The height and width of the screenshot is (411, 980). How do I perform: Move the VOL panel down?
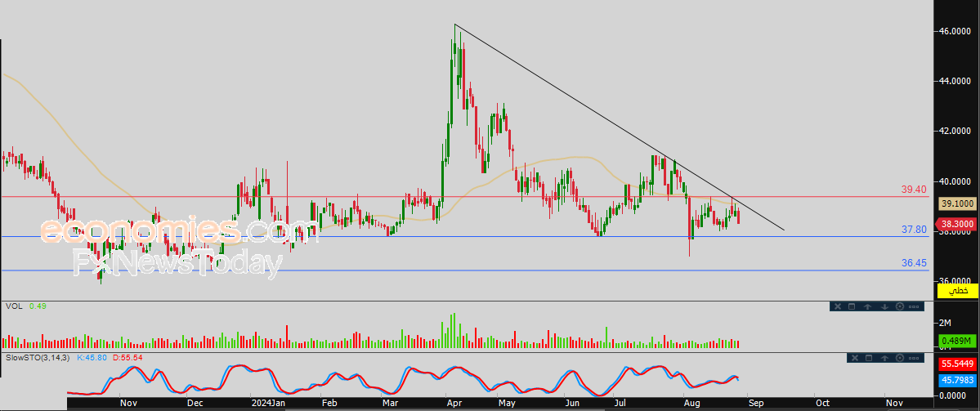point(884,306)
